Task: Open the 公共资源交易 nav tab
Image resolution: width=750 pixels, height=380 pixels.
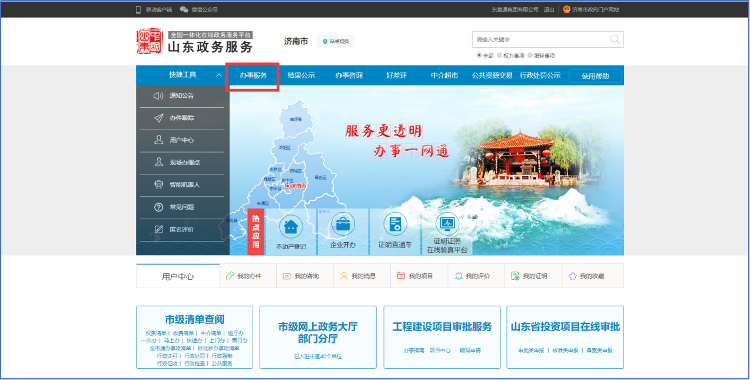Action: tap(492, 76)
